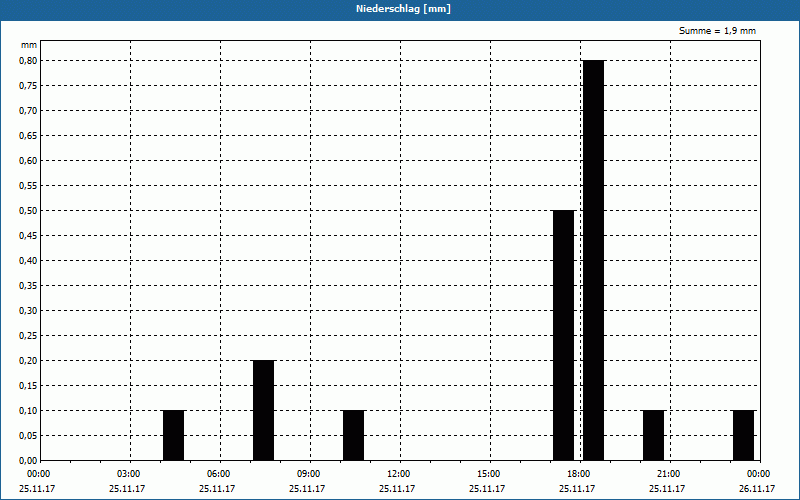Viewport: 800px width, 500px height.
Task: Select the last 0,10 mm bar near midnight
Action: coord(743,435)
